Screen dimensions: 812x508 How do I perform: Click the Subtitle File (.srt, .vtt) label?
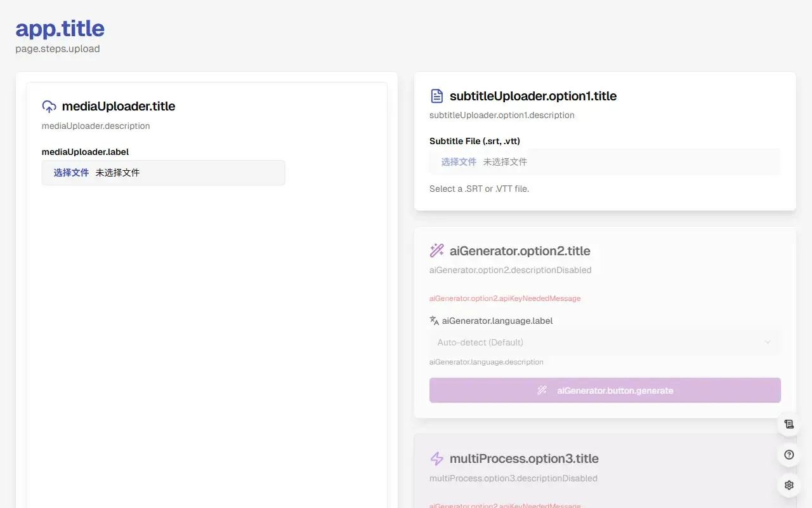pyautogui.click(x=475, y=141)
